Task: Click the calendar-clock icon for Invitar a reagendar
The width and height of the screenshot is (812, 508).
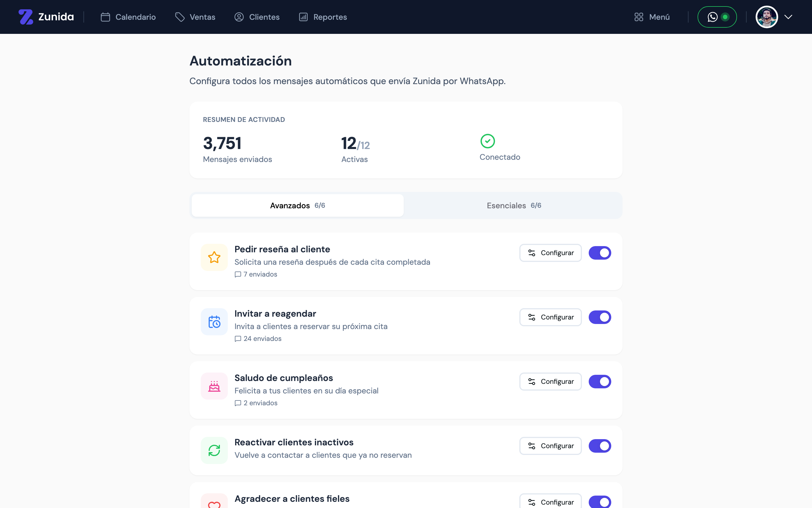Action: [x=214, y=321]
